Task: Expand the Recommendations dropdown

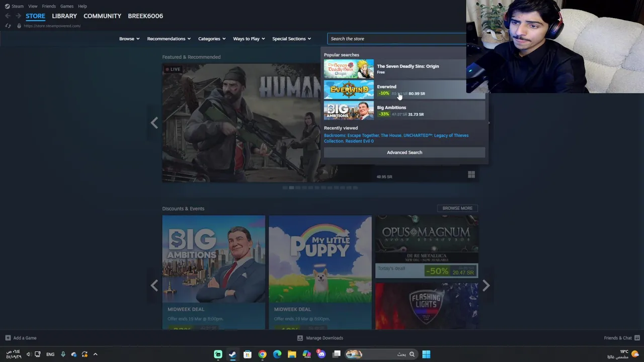Action: 169,39
